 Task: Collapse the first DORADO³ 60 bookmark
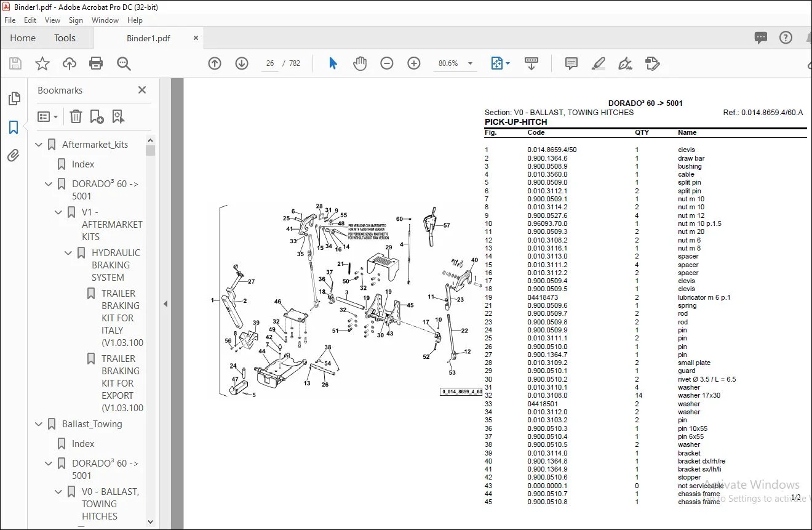click(x=49, y=184)
